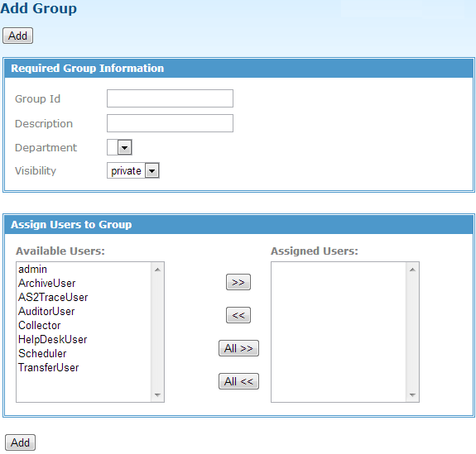The image size is (476, 454).
Task: Remove selected user with the << button
Action: click(x=238, y=315)
